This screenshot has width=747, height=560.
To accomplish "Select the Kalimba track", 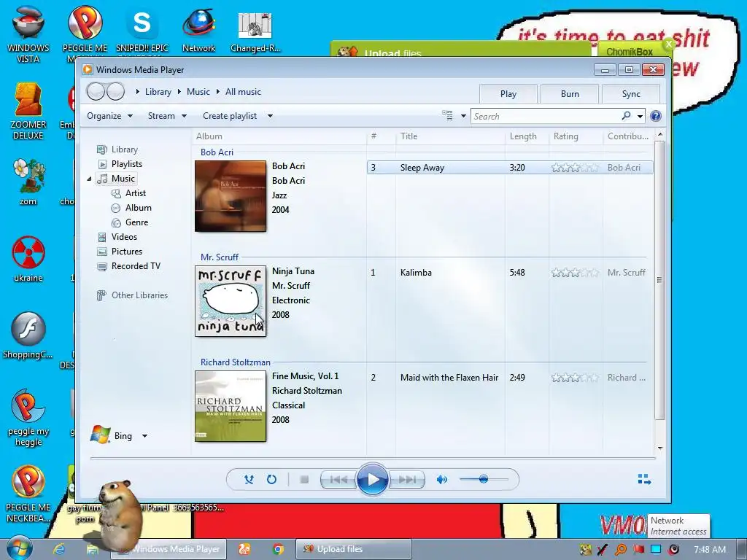I will pyautogui.click(x=510, y=273).
